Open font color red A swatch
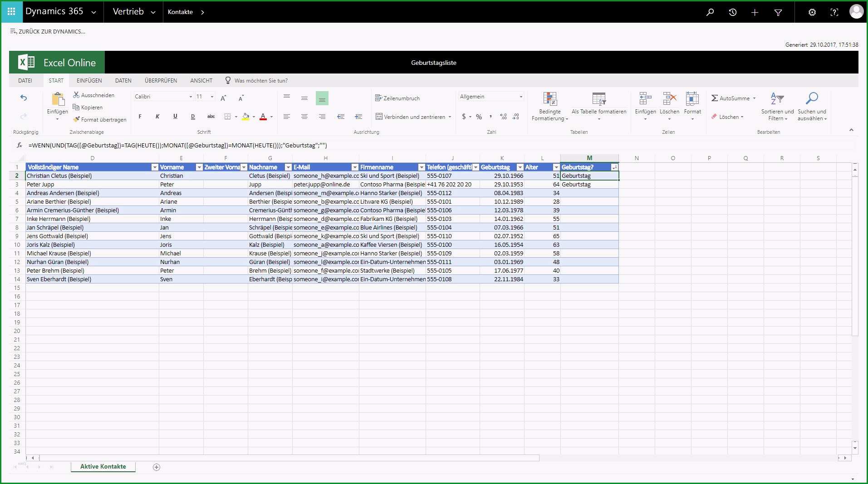 (x=263, y=117)
